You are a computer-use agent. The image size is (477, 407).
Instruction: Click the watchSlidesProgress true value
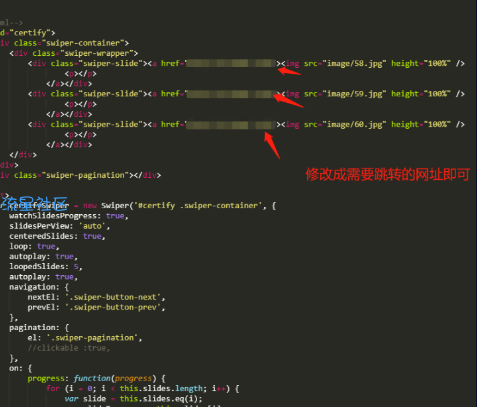tap(115, 216)
